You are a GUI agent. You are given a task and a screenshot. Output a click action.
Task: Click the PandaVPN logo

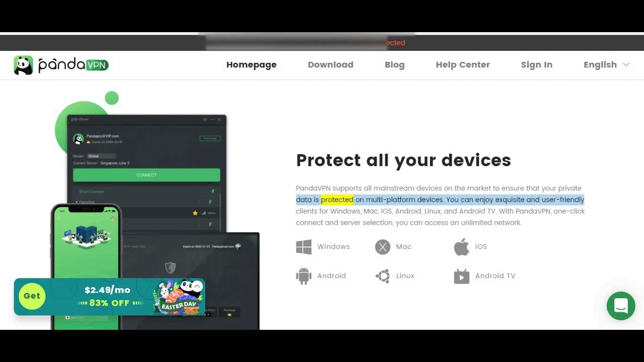point(61,65)
